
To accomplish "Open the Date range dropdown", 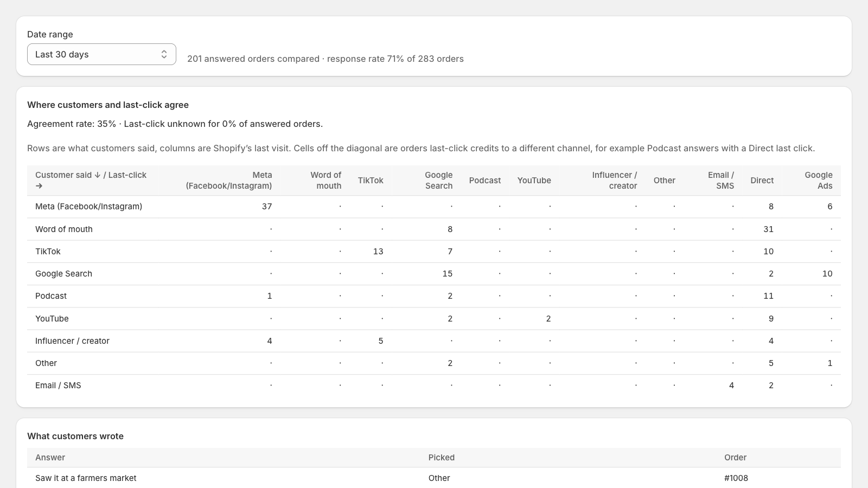I will (101, 54).
